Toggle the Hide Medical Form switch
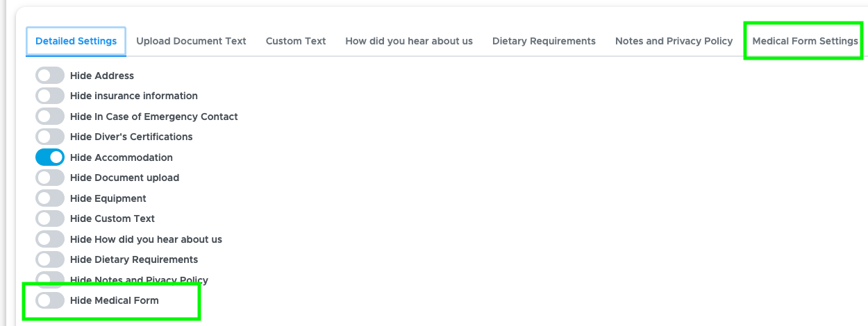Image resolution: width=868 pixels, height=326 pixels. (x=50, y=300)
